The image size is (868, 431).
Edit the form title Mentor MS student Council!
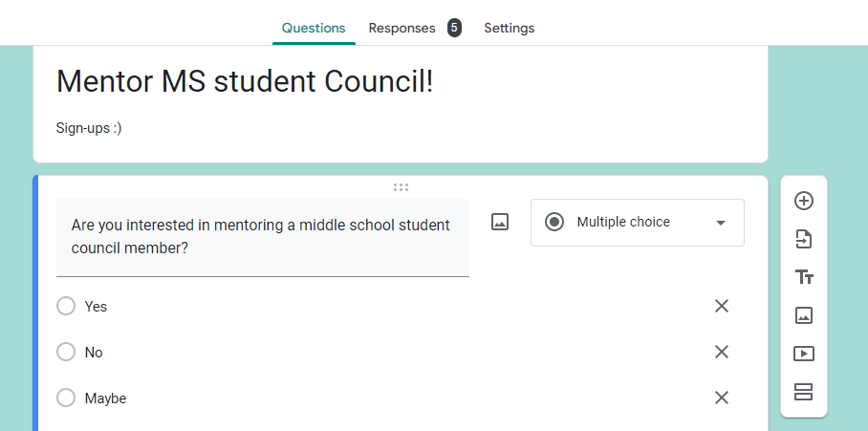245,81
